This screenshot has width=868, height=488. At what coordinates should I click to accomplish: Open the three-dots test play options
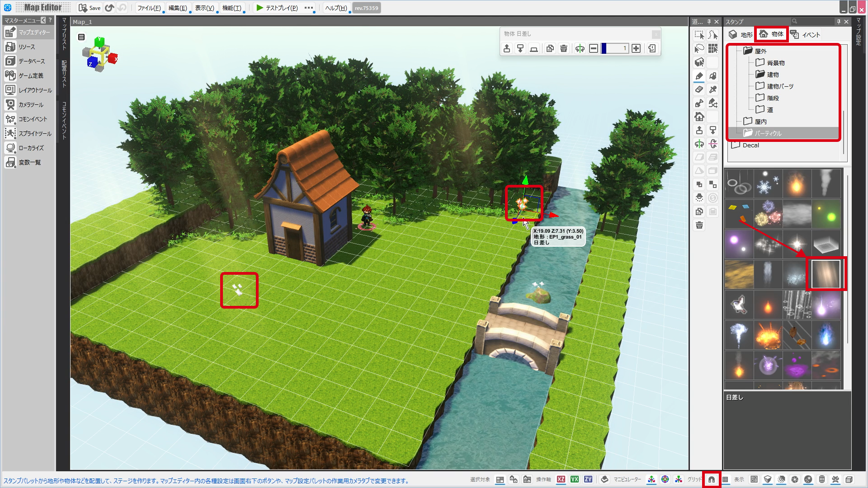[x=309, y=8]
